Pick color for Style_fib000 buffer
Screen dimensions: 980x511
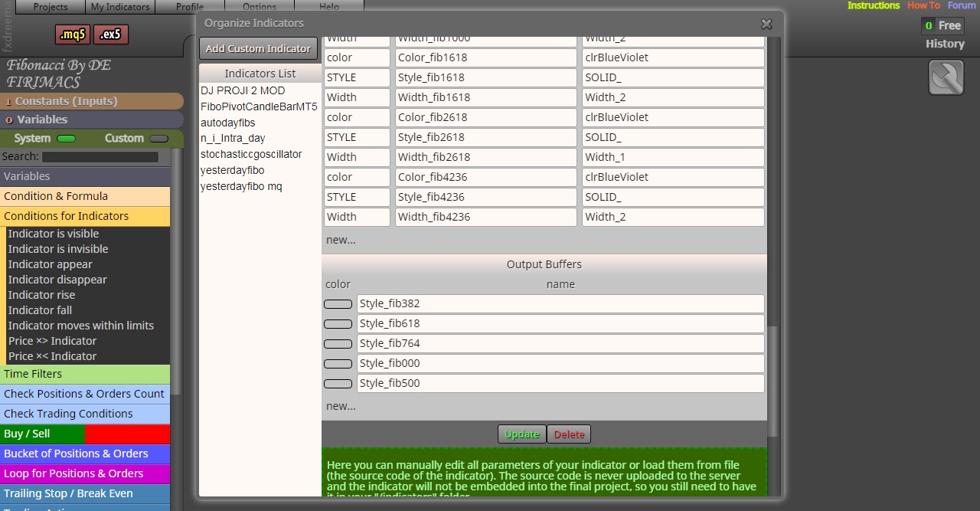(x=338, y=364)
